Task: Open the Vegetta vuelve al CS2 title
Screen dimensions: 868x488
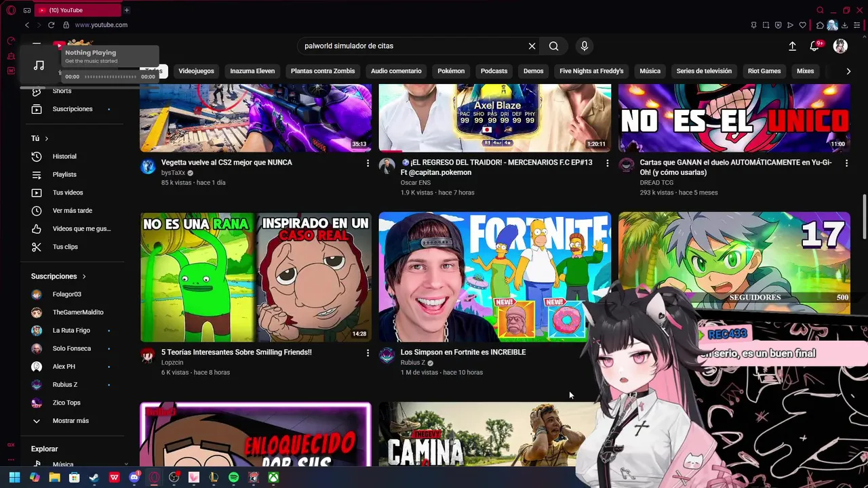Action: [226, 163]
